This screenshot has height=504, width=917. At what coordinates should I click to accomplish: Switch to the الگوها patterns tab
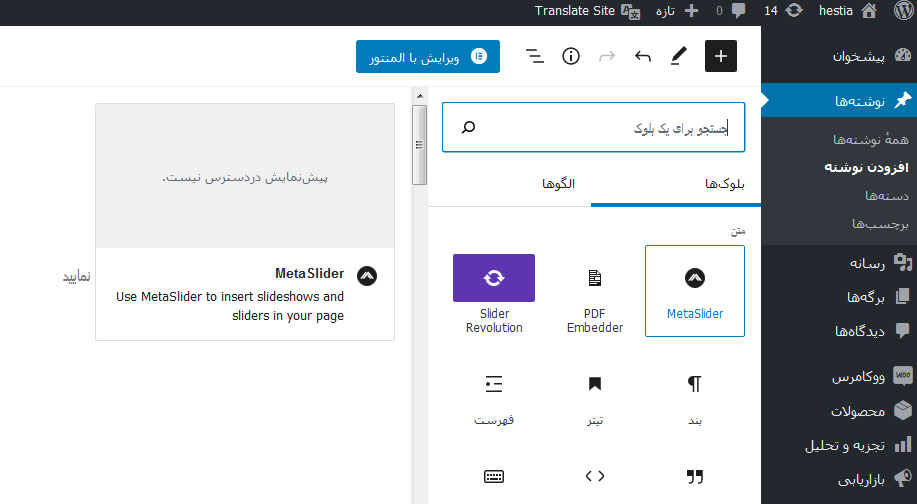click(x=559, y=184)
